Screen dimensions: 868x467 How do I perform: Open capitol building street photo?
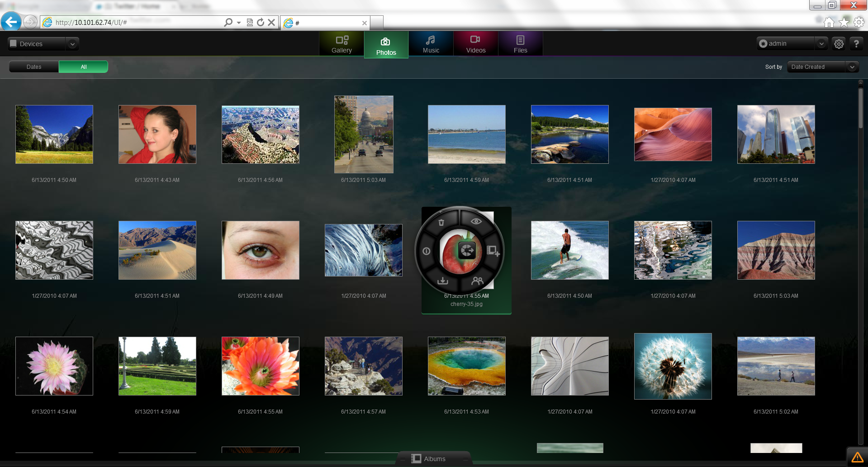pos(364,134)
